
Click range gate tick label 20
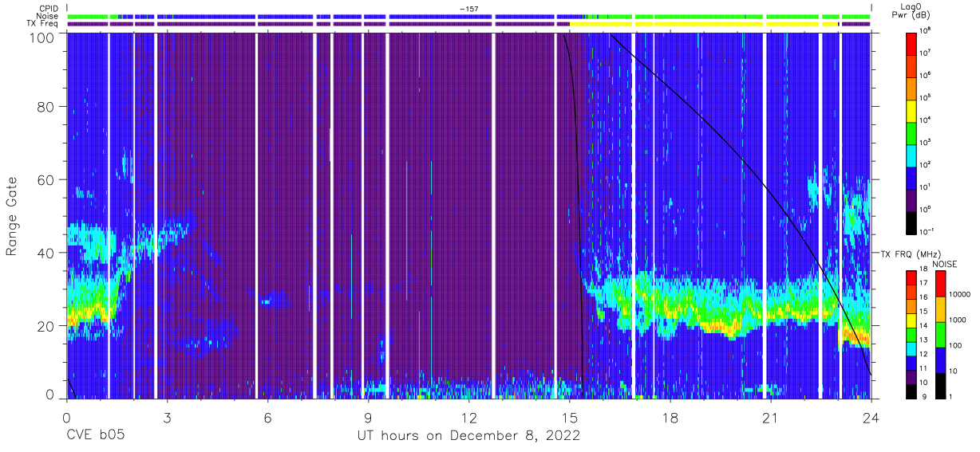[46, 326]
